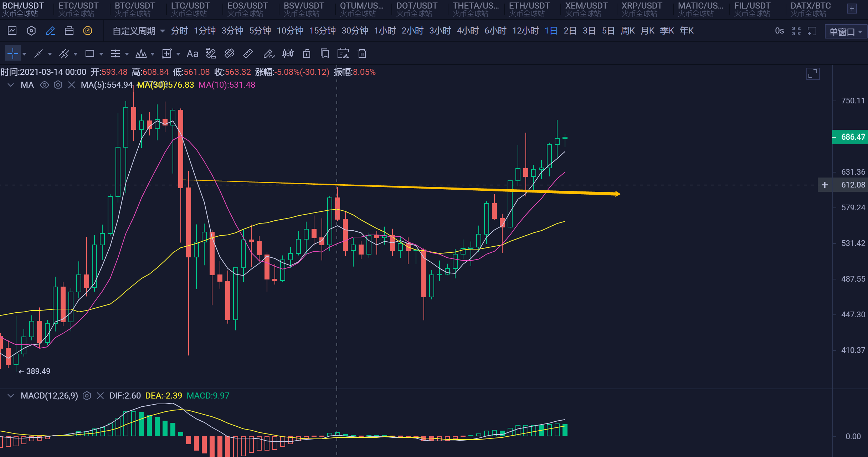Select the 年K yearly timeframe

(x=687, y=31)
